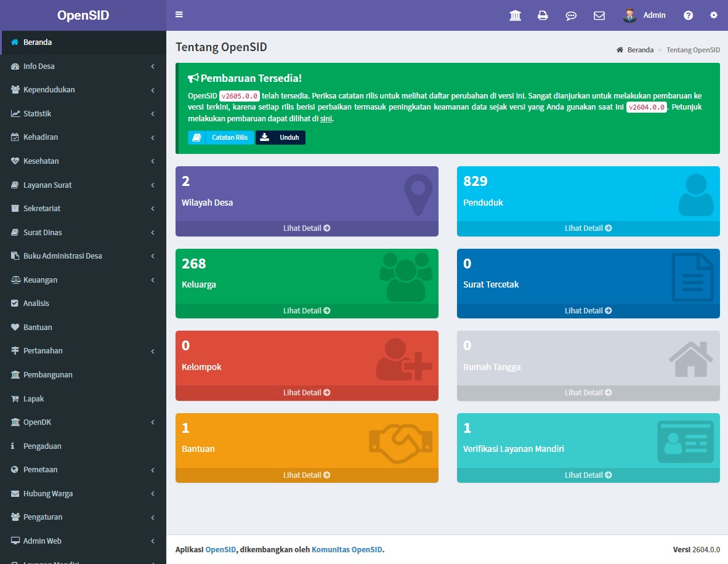
Task: Expand the Pengaturan menu chevron
Action: pyautogui.click(x=153, y=518)
